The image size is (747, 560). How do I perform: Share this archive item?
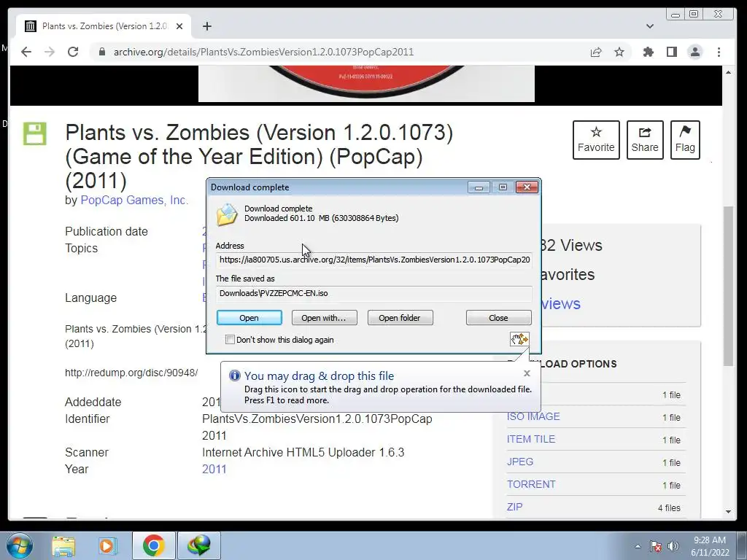coord(645,140)
